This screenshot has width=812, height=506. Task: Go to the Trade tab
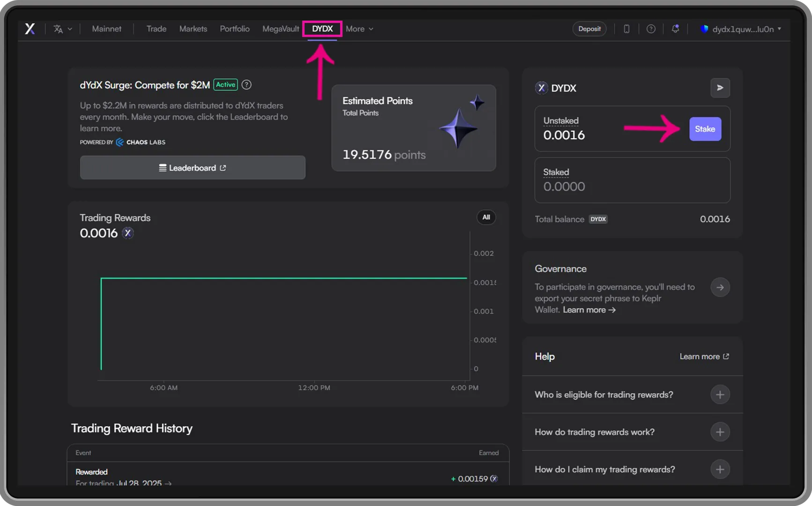156,29
